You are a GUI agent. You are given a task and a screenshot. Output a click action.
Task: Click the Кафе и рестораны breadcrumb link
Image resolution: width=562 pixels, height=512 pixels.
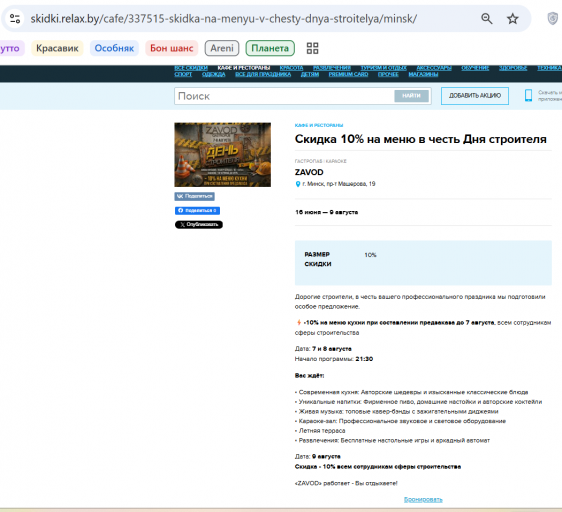tap(319, 125)
